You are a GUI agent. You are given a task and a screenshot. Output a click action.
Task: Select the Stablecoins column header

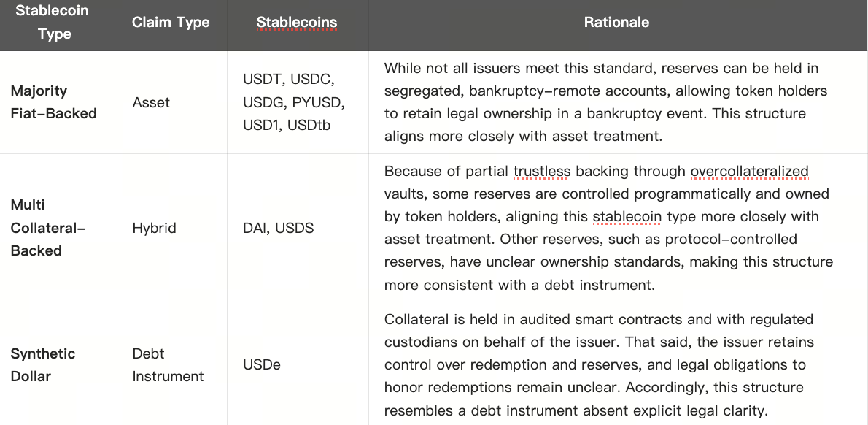coord(297,23)
